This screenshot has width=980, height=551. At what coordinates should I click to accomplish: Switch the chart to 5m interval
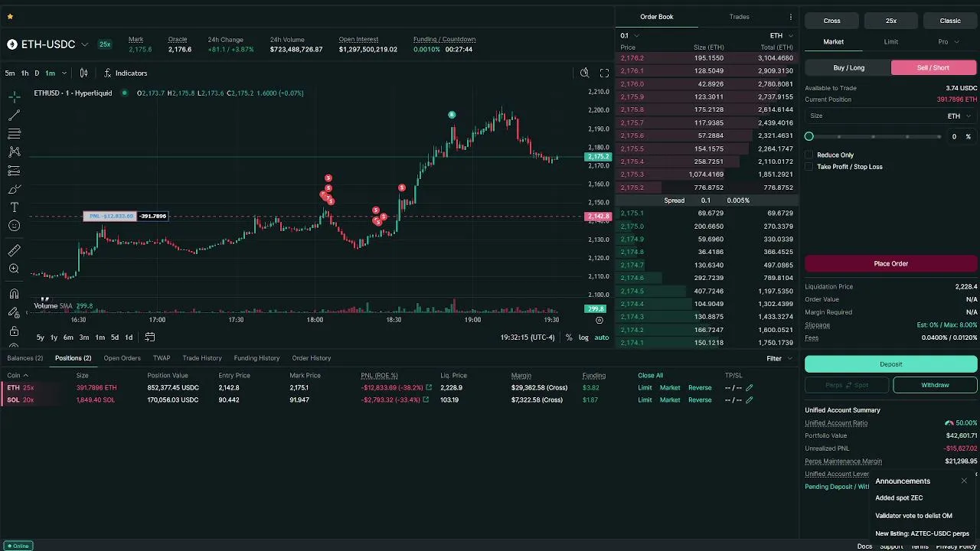click(10, 73)
